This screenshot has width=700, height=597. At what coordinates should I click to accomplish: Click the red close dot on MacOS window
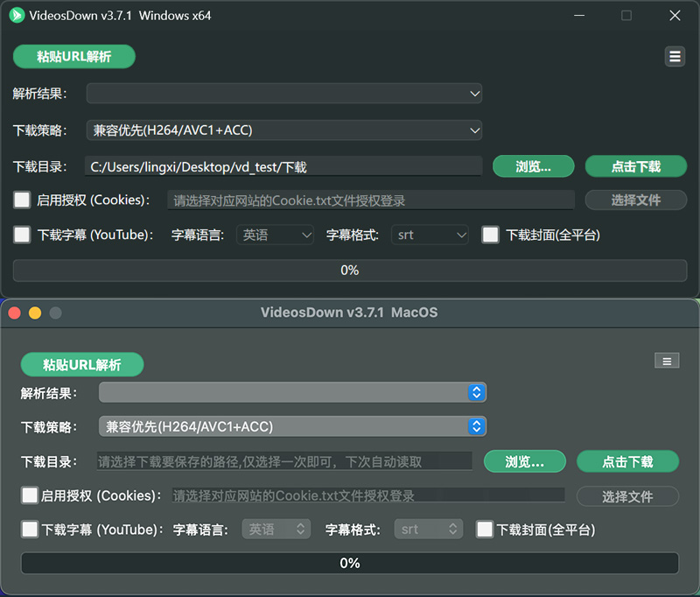[15, 313]
